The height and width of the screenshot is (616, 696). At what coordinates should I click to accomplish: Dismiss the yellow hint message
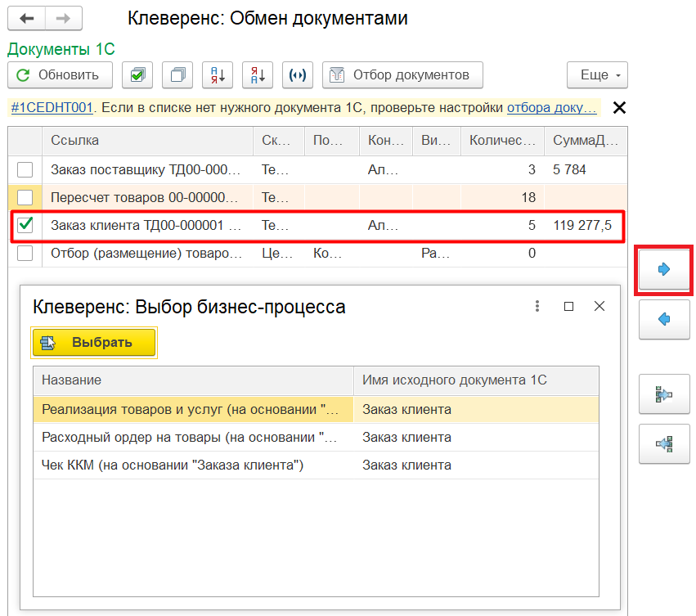tap(619, 107)
